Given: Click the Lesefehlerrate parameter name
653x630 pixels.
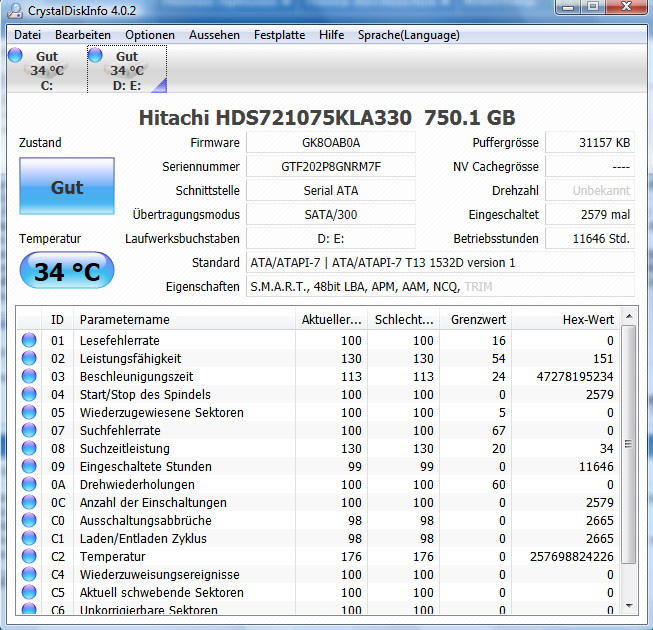Looking at the screenshot, I should pyautogui.click(x=120, y=340).
